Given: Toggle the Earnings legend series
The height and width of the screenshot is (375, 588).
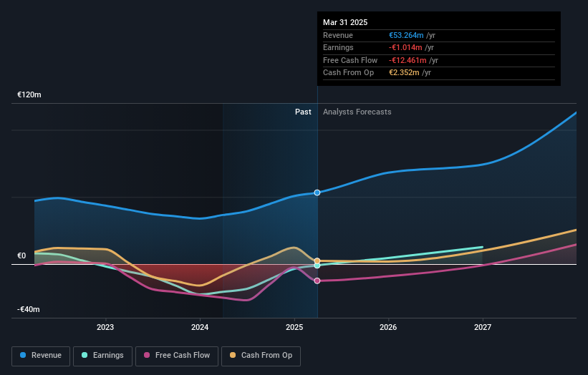Looking at the screenshot, I should click(102, 356).
